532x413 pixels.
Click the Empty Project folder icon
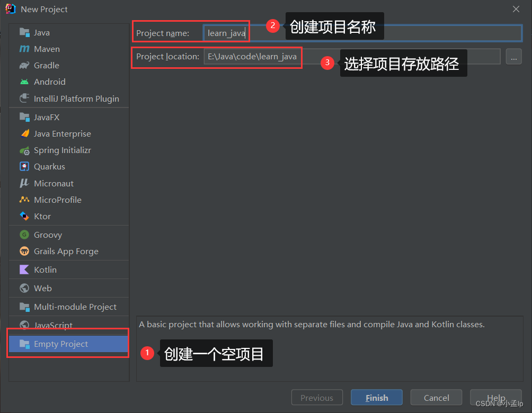pos(24,344)
